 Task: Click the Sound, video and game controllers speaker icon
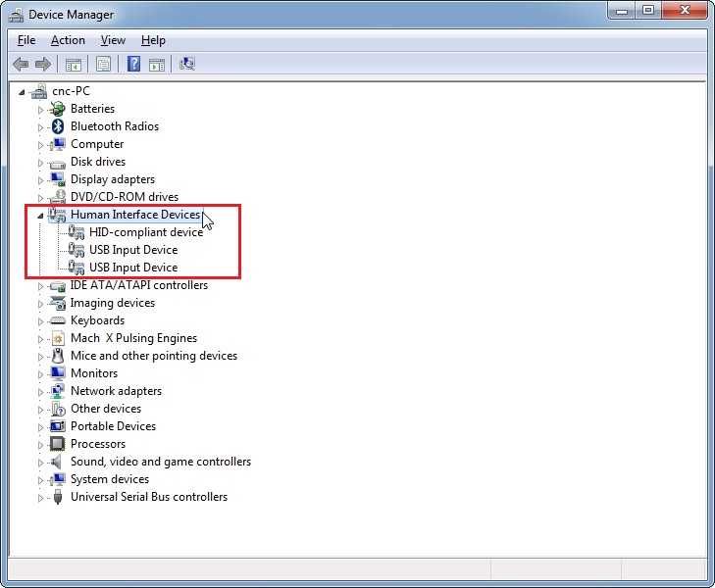point(57,462)
